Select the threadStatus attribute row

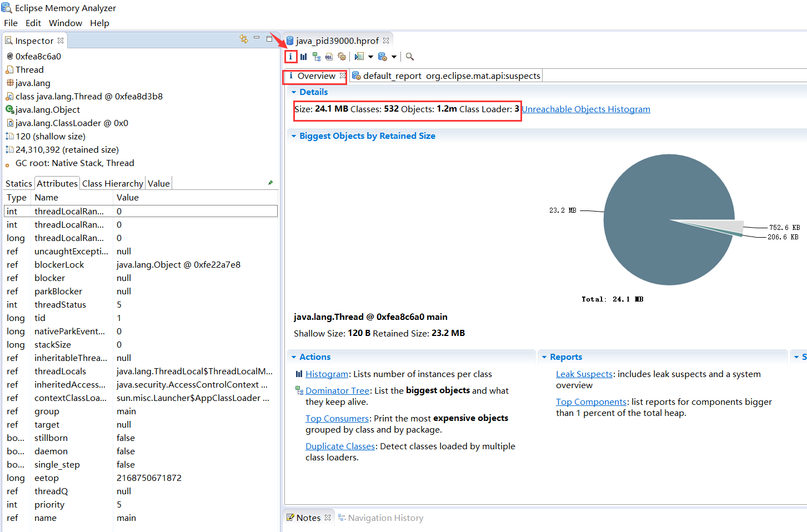tap(141, 304)
